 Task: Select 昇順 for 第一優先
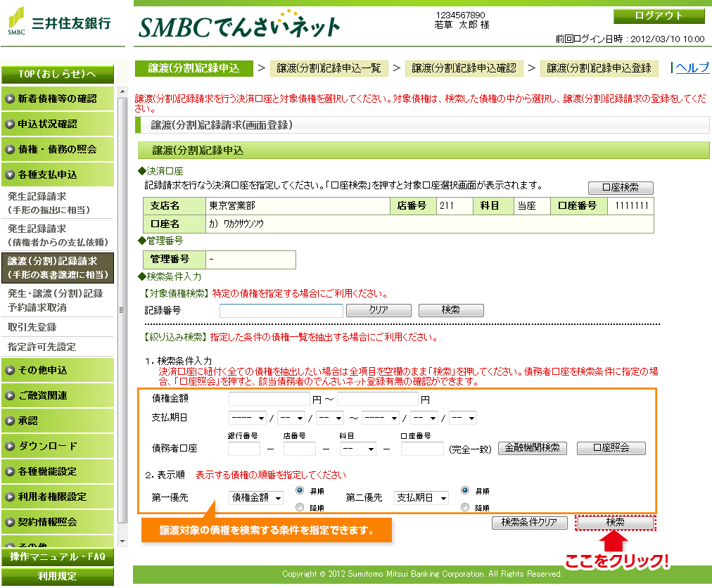[x=300, y=490]
